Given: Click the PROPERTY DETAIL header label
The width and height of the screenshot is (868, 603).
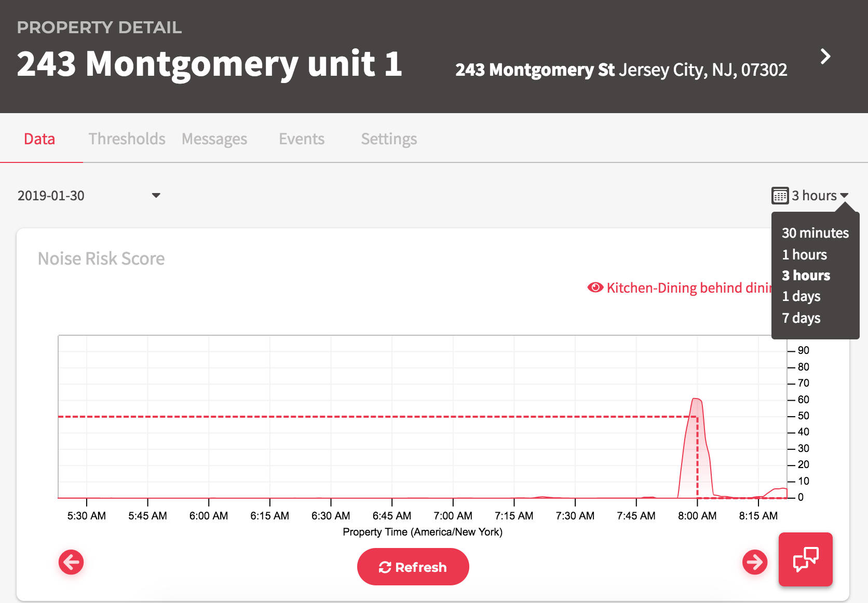Looking at the screenshot, I should (99, 28).
